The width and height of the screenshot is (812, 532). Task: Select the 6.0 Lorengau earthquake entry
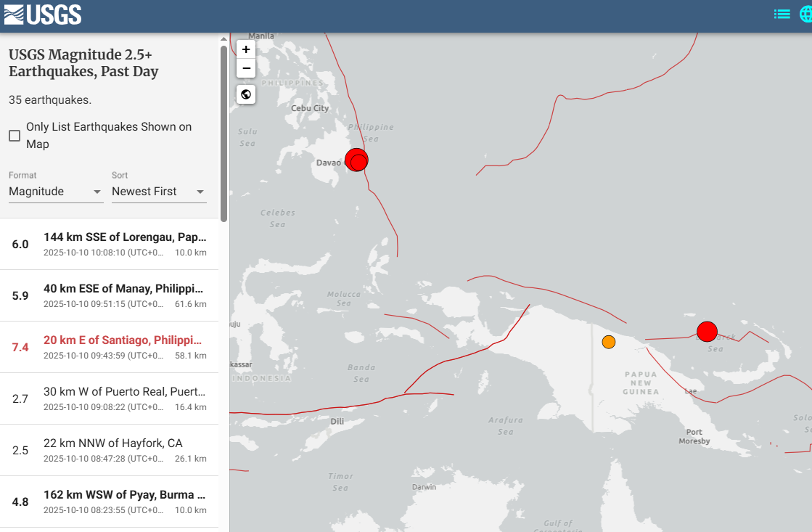109,244
